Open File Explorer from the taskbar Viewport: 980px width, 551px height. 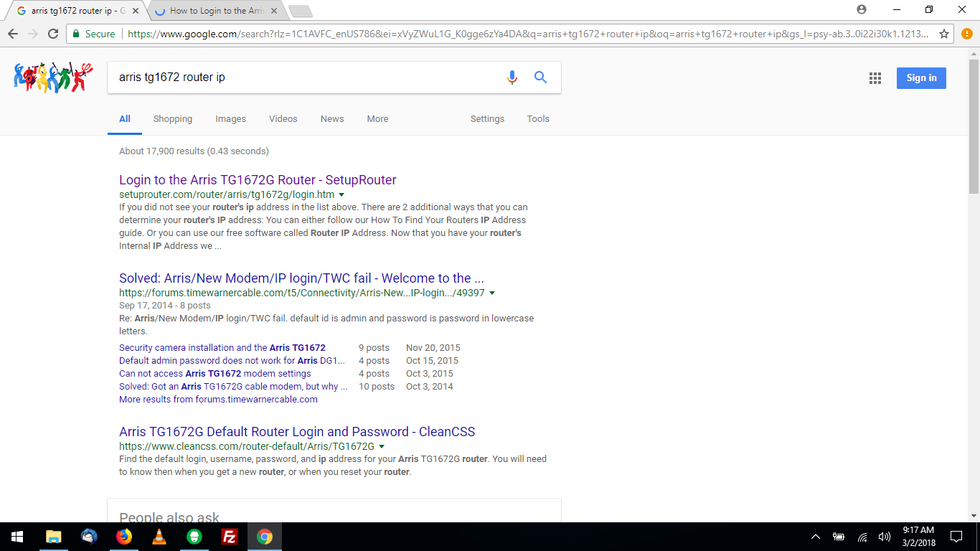tap(53, 537)
